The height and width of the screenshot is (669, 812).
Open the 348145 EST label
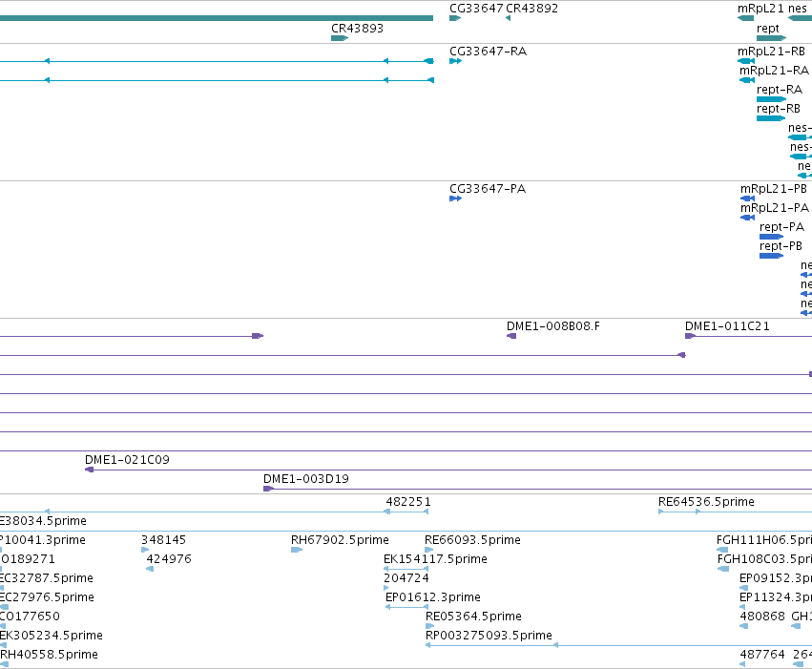pyautogui.click(x=164, y=540)
